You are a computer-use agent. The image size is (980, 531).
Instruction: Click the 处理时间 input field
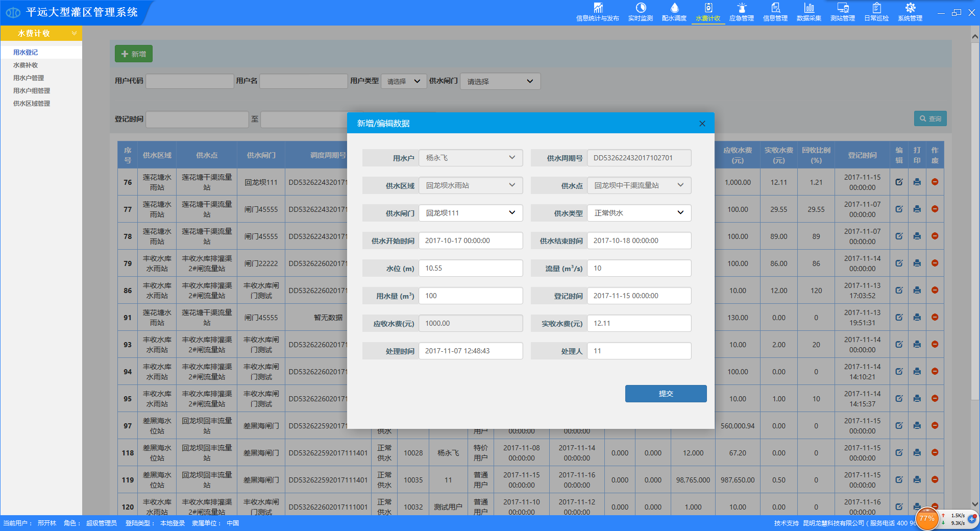tap(471, 351)
